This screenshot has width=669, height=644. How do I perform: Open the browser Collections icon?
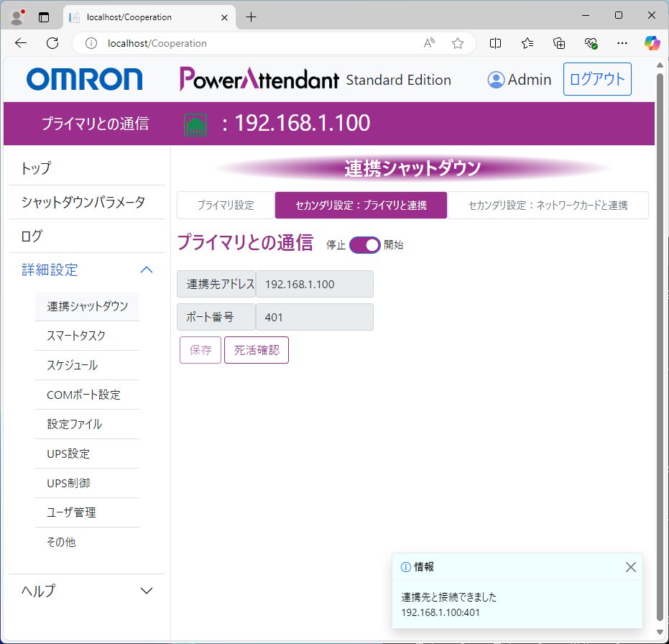pyautogui.click(x=559, y=43)
